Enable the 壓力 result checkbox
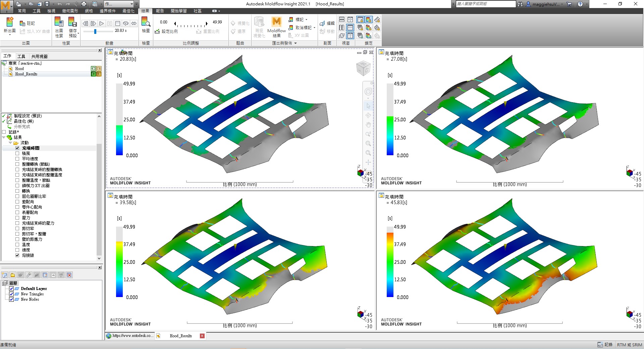Viewport: 644px width, 349px height. [x=17, y=218]
